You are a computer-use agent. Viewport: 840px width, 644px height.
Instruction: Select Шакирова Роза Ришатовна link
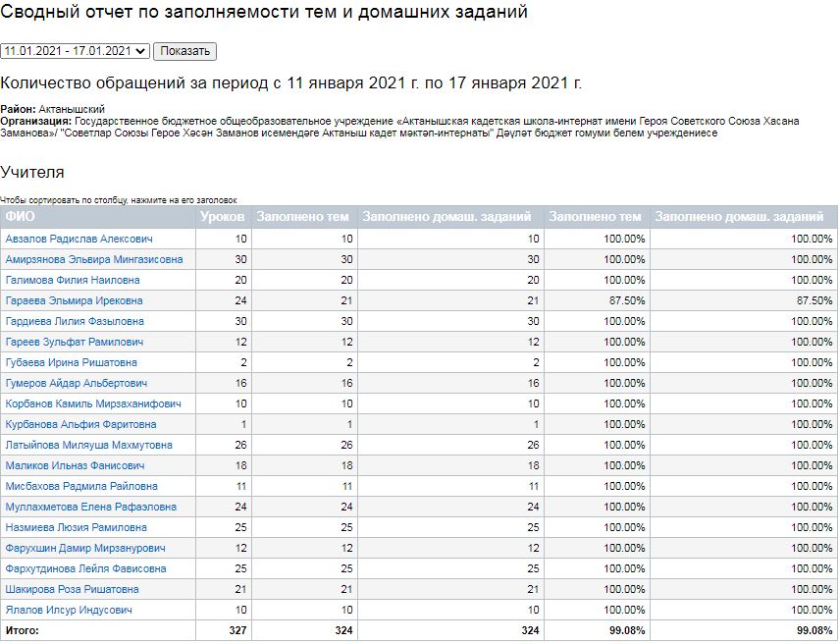click(x=72, y=589)
